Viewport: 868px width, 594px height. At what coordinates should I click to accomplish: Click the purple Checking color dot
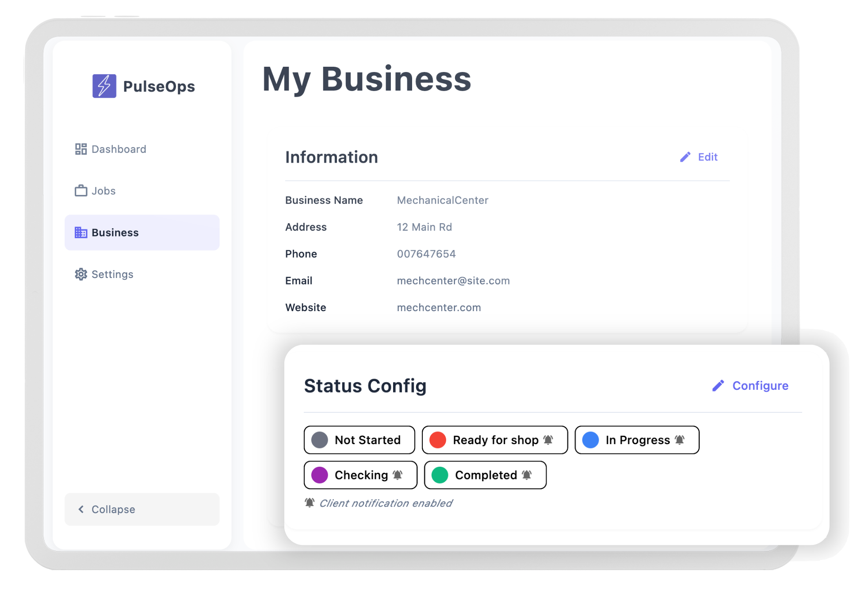pyautogui.click(x=319, y=475)
